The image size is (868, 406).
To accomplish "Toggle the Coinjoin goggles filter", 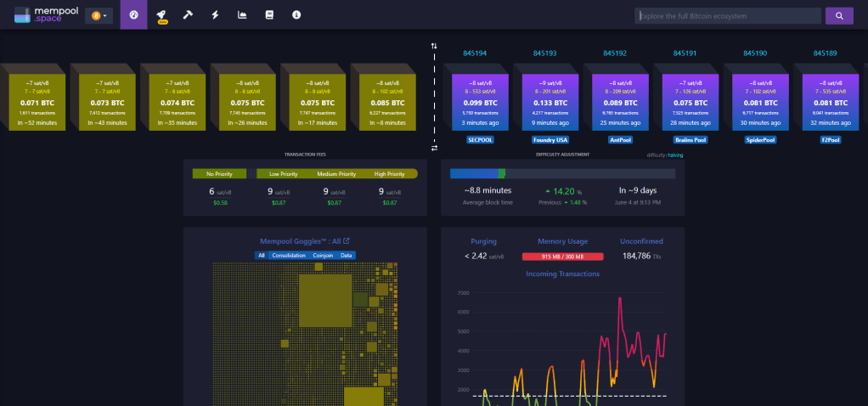I will pos(323,255).
